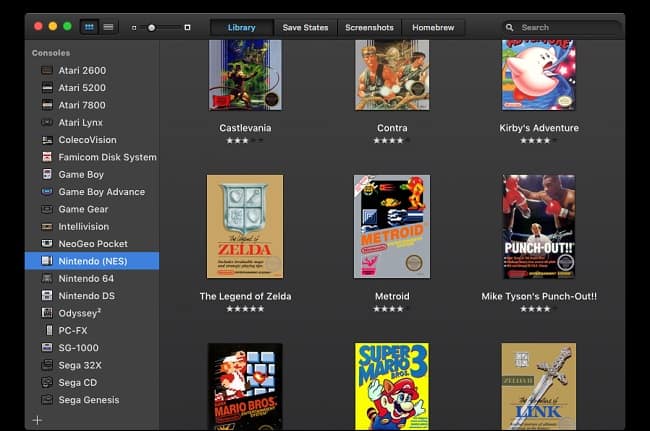This screenshot has height=431, width=650.
Task: Set the Metroid star rating
Action: (392, 309)
